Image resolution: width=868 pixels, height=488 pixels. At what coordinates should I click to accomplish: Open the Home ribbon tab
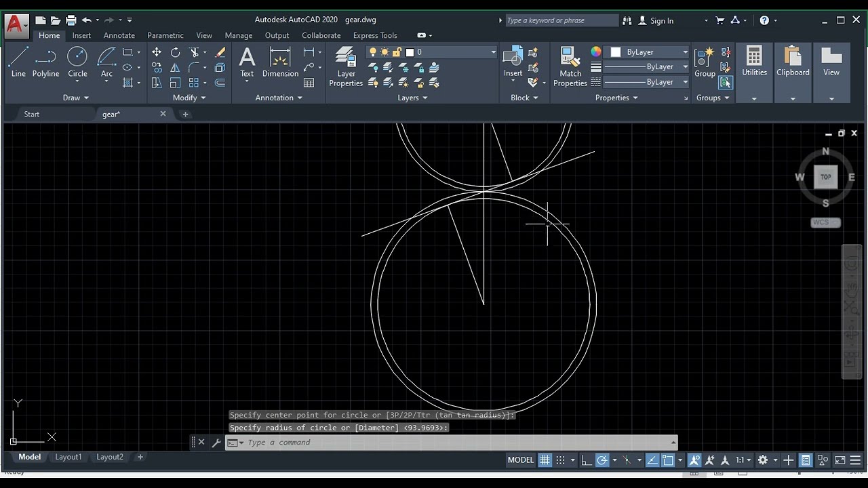(49, 35)
